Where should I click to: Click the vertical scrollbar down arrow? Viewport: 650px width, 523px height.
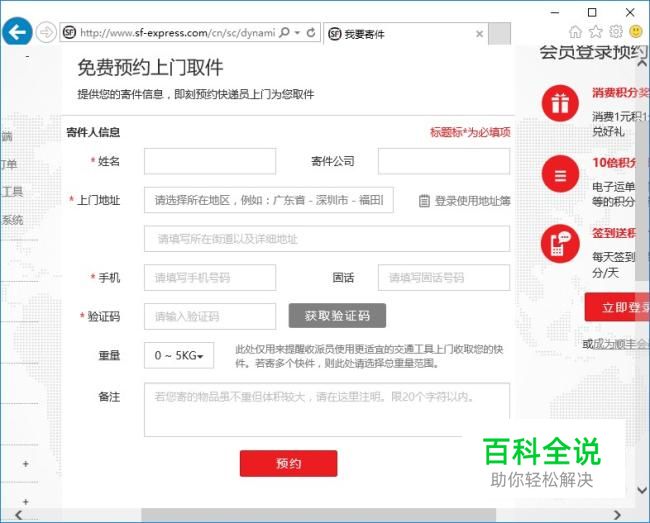pyautogui.click(x=642, y=490)
